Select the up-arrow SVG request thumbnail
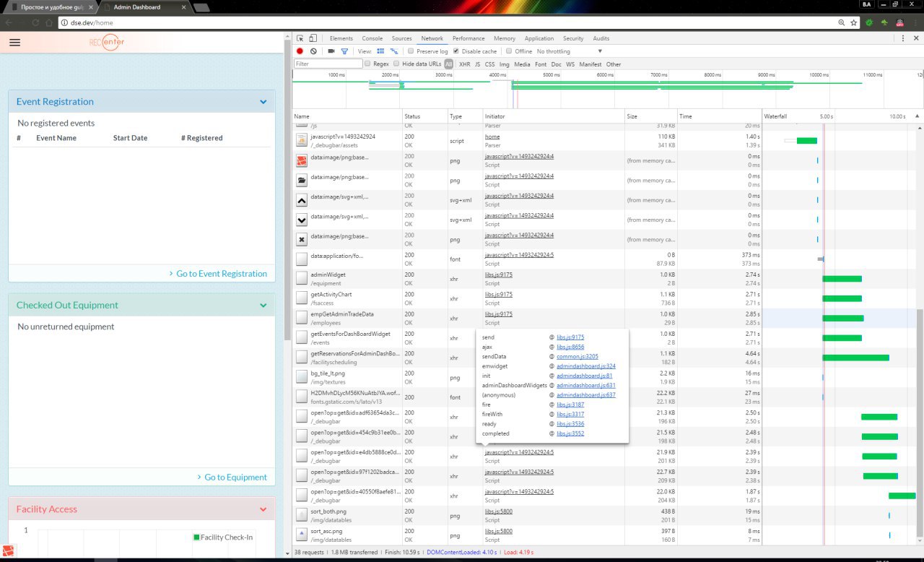The width and height of the screenshot is (924, 562). (302, 200)
